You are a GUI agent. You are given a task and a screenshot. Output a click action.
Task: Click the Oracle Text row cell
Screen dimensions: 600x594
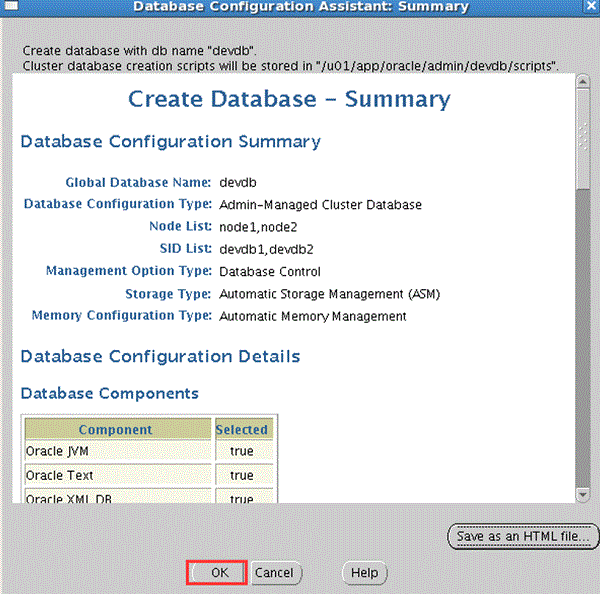[118, 475]
